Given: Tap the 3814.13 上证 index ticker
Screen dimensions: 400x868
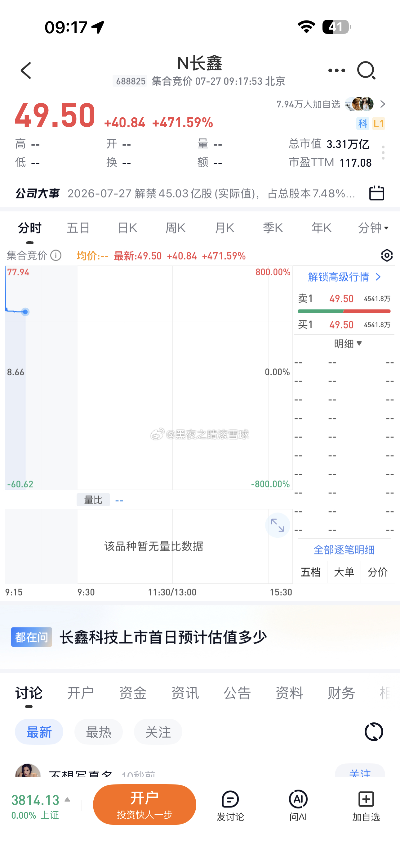Looking at the screenshot, I should click(x=40, y=806).
